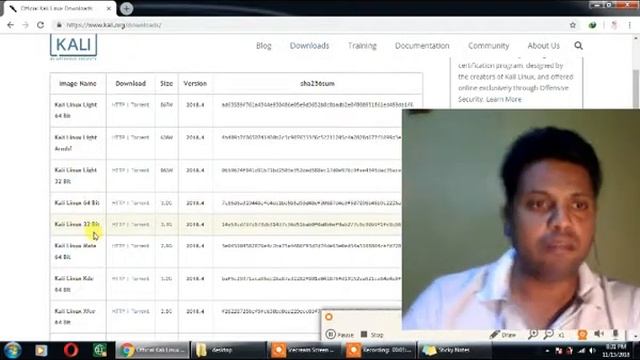This screenshot has height=360, width=640.
Task: Open the Downloads menu item
Action: [x=309, y=46]
